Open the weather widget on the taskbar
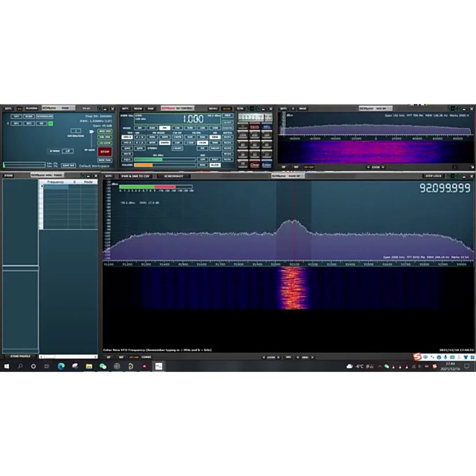The height and width of the screenshot is (476, 476). click(360, 366)
